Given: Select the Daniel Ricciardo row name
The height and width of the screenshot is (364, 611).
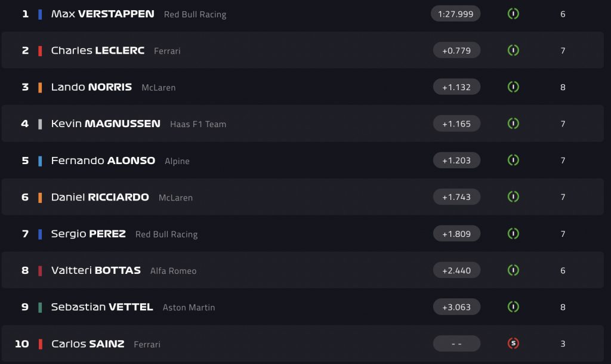Looking at the screenshot, I should point(100,197).
